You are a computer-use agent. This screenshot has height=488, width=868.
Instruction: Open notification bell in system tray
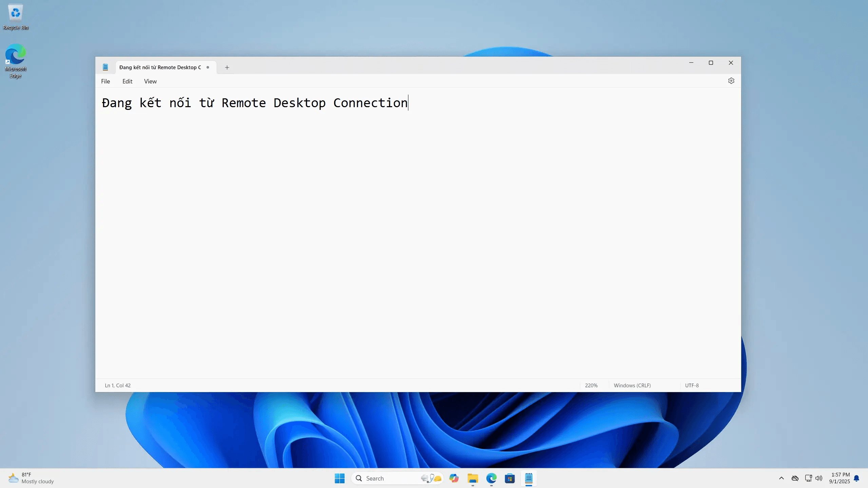(x=856, y=478)
